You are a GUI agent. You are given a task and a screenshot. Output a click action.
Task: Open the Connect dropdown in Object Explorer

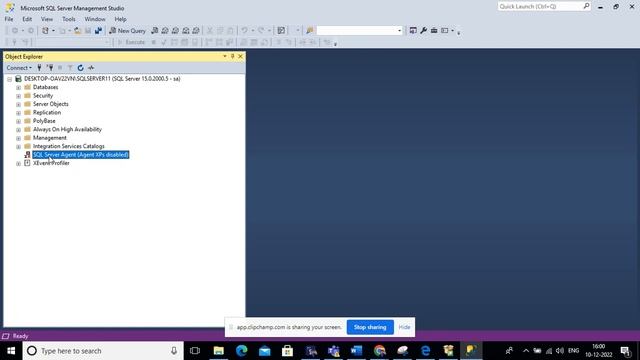[x=19, y=68]
